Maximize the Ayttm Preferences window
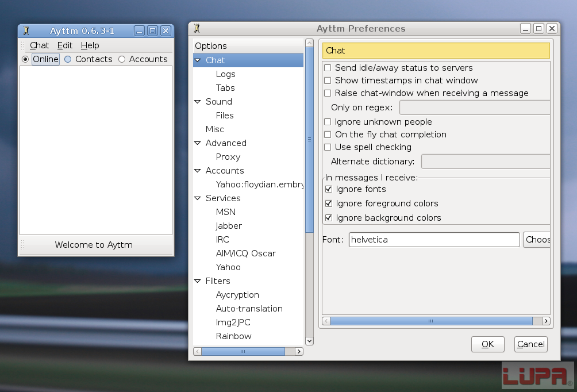Screen dimensions: 577x392 coord(538,28)
